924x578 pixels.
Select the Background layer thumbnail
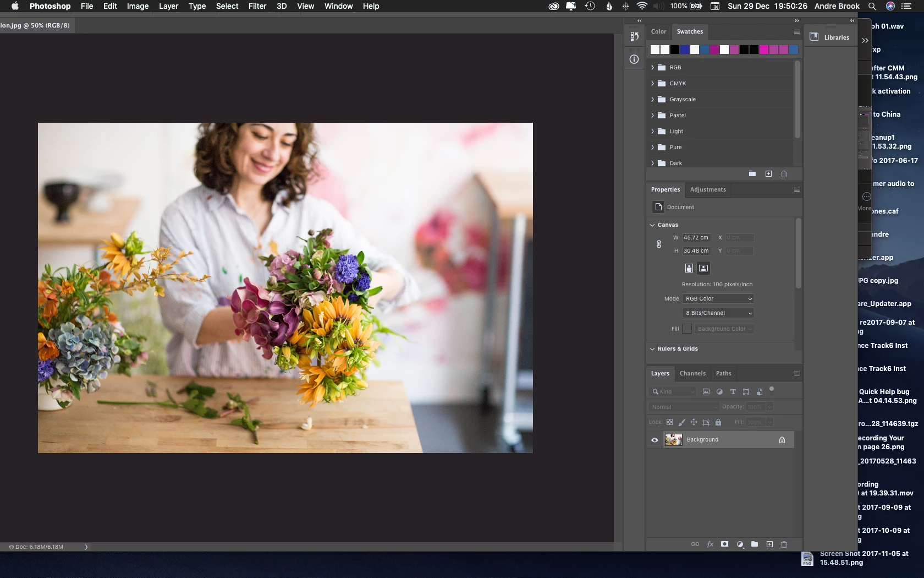tap(673, 440)
